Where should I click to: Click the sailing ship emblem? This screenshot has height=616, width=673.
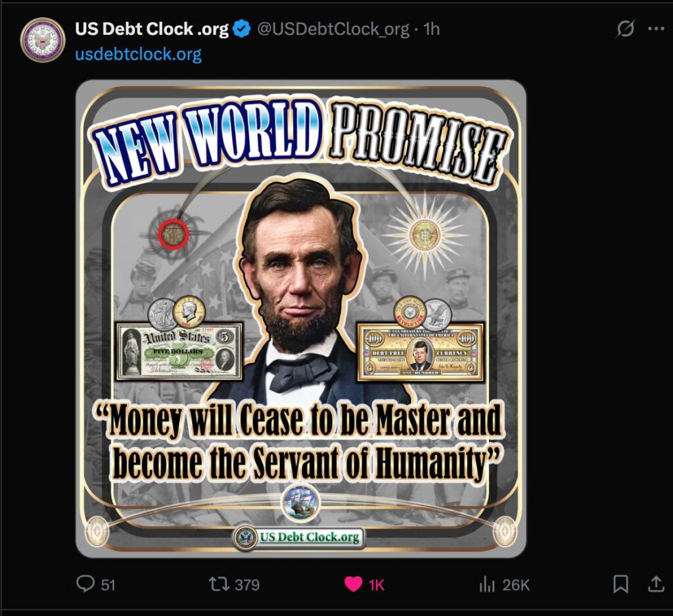[x=300, y=504]
